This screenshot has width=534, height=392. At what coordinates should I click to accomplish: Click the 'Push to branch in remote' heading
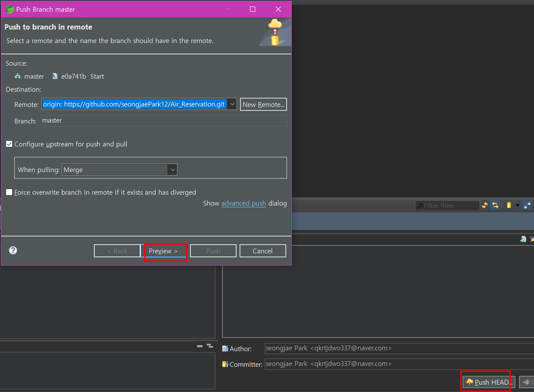pos(48,27)
